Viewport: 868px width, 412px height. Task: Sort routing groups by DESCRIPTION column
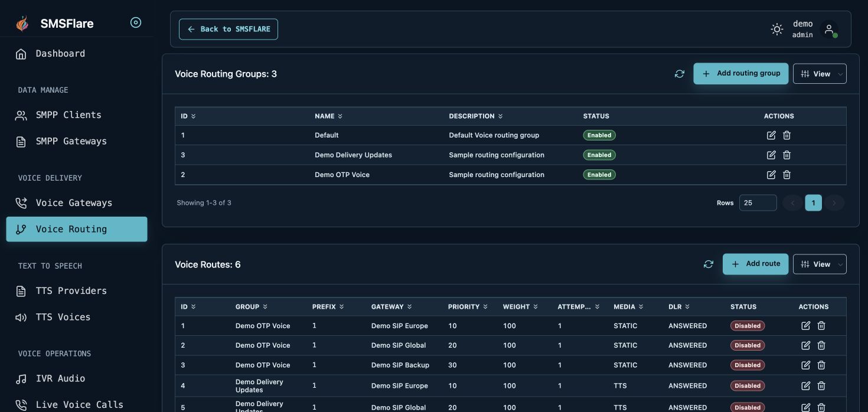pyautogui.click(x=476, y=116)
